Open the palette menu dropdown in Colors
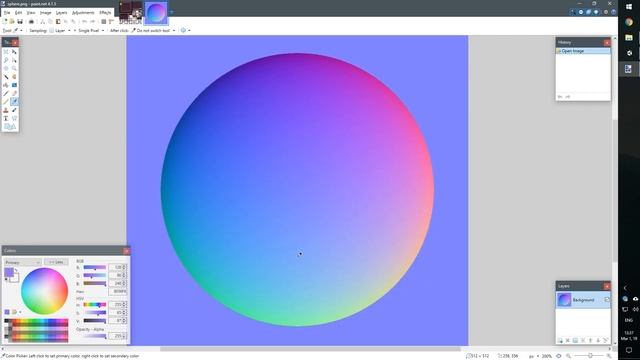The image size is (640, 360). 16,312
